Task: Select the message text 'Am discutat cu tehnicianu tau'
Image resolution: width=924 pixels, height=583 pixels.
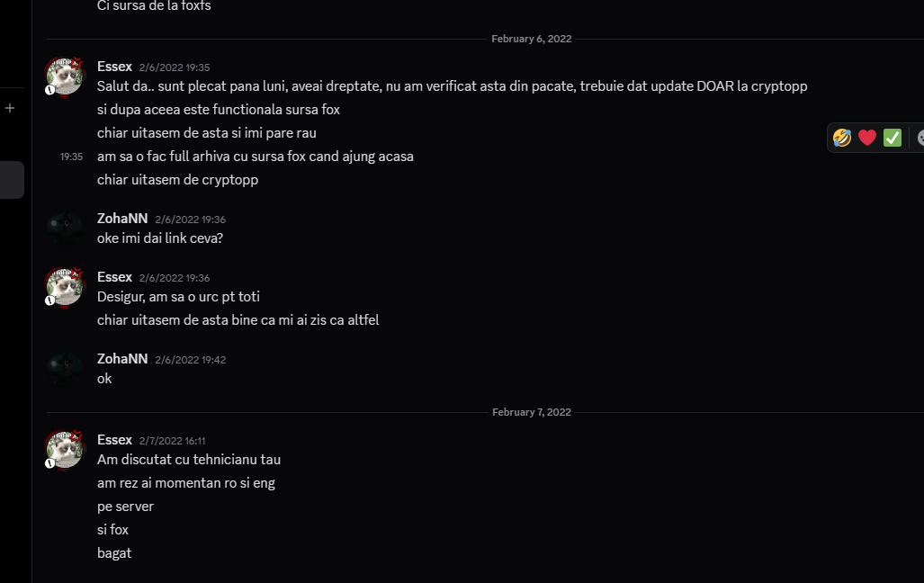Action: pos(189,459)
